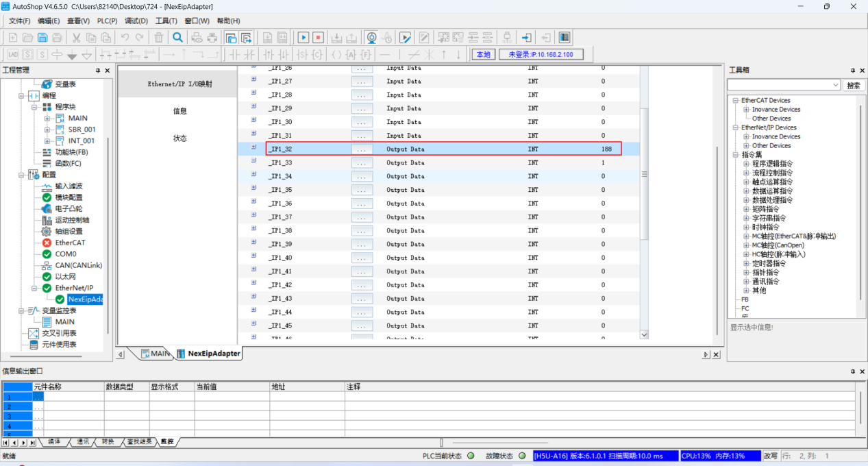Click the blue Save icon in toolbar
Screen dimensions: 868x466
tap(42, 38)
